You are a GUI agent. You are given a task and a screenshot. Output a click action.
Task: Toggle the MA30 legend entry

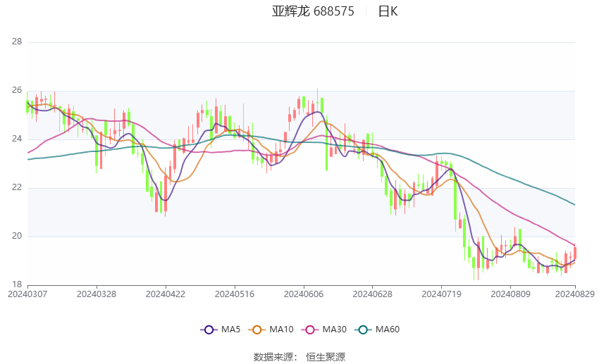pos(324,330)
